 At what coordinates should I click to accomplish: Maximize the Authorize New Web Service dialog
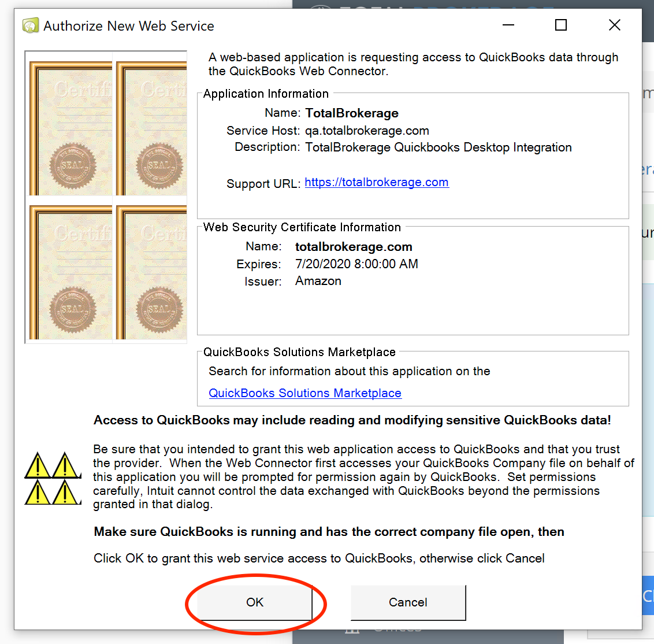(561, 25)
